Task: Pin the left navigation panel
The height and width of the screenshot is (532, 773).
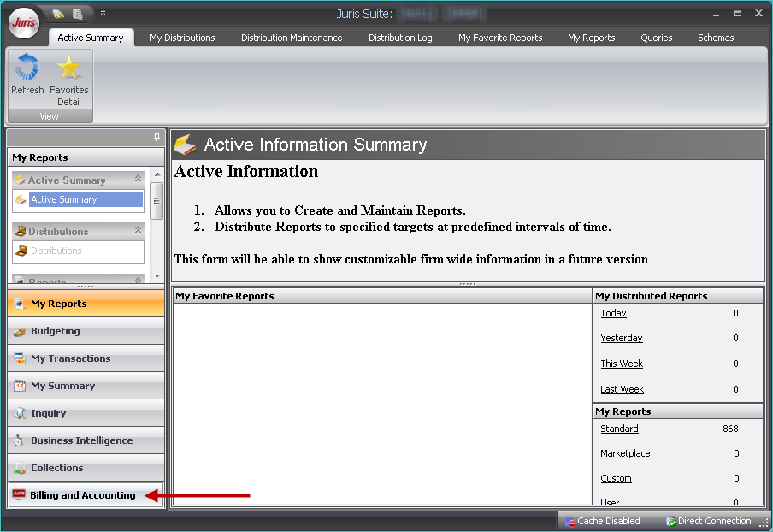Action: pos(156,137)
